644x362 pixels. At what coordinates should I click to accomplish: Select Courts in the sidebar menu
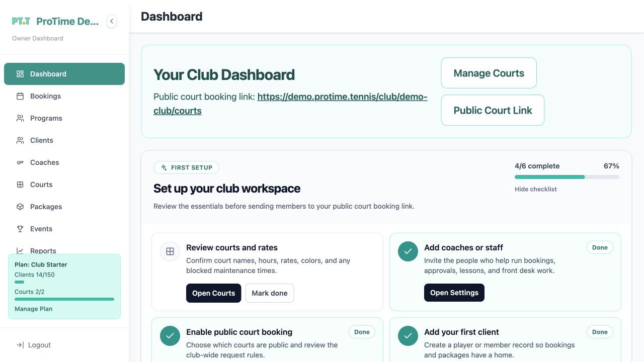point(64,185)
